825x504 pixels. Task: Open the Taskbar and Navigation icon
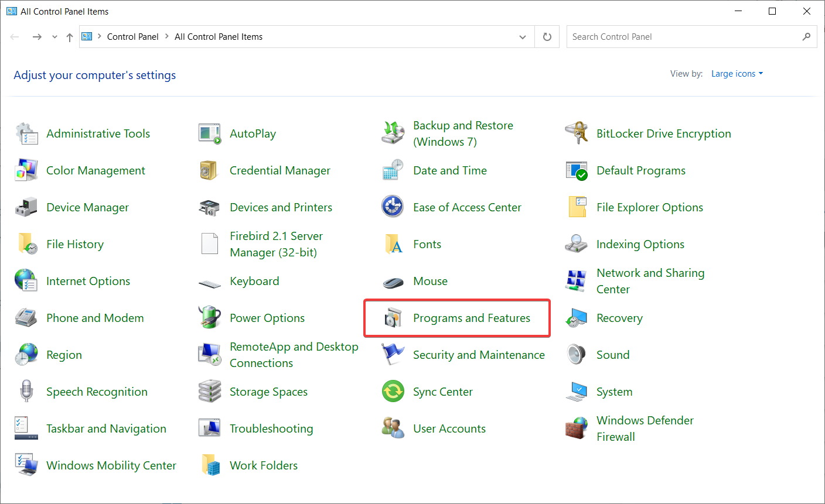[26, 429]
